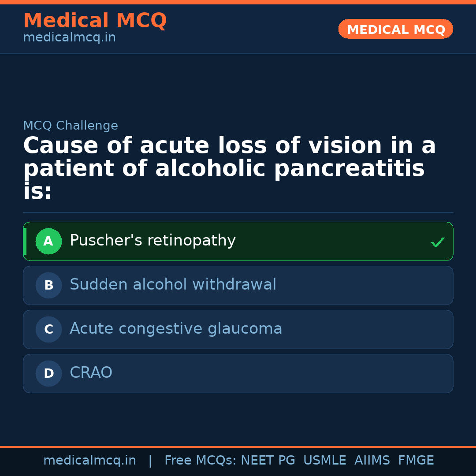Click the Medical MCQ header logo
This screenshot has width=476, height=476.
(95, 20)
